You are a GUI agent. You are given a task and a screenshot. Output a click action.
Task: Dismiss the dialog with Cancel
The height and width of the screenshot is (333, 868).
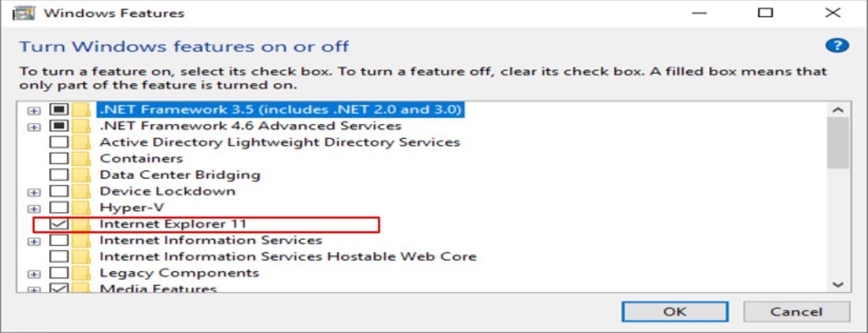[x=797, y=311]
